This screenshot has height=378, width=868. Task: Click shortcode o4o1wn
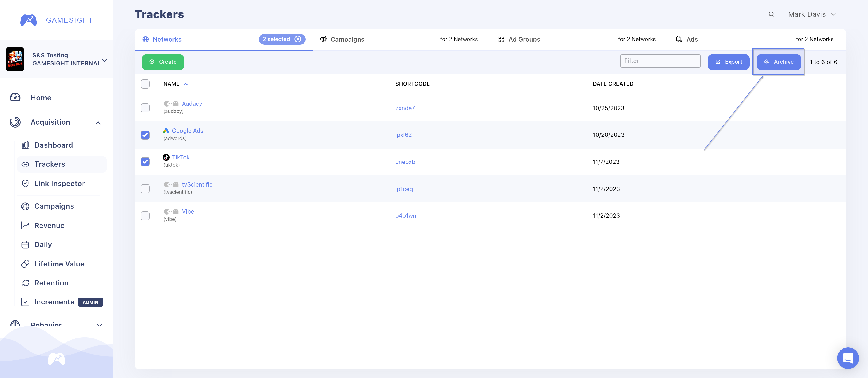[x=406, y=216]
